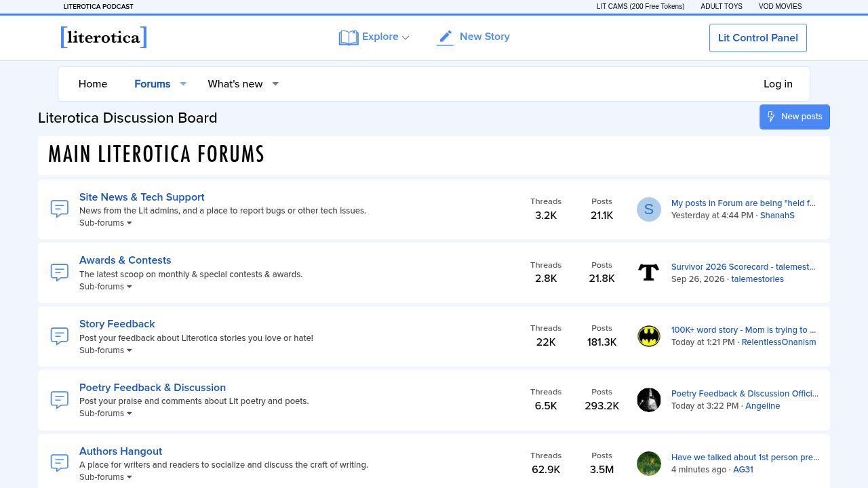Select the Forums tab
Viewport: 868px width, 488px height.
pos(153,84)
